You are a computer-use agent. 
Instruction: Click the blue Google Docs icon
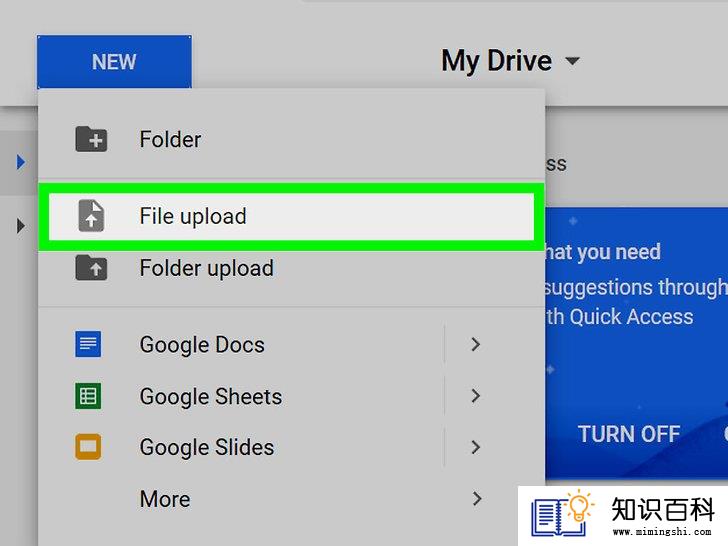pos(88,344)
